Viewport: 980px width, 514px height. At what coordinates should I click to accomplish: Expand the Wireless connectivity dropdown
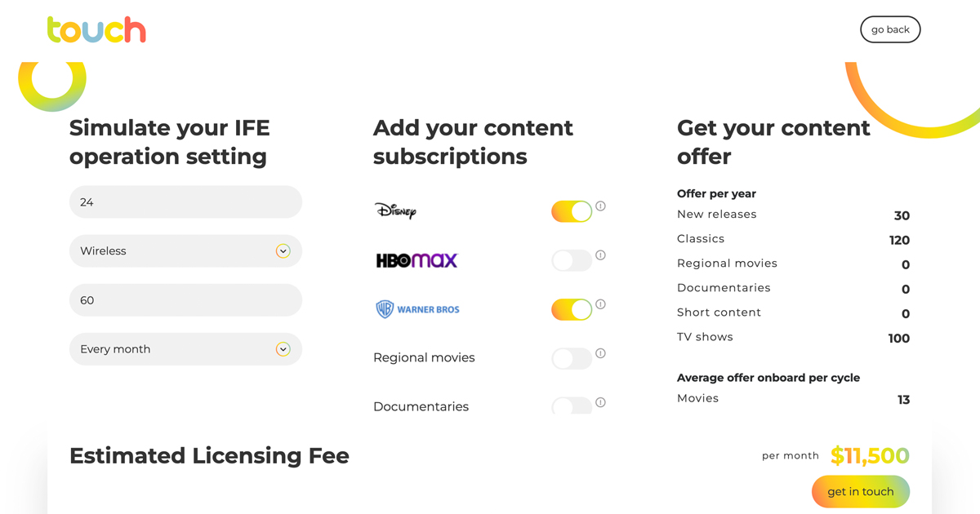click(x=283, y=250)
